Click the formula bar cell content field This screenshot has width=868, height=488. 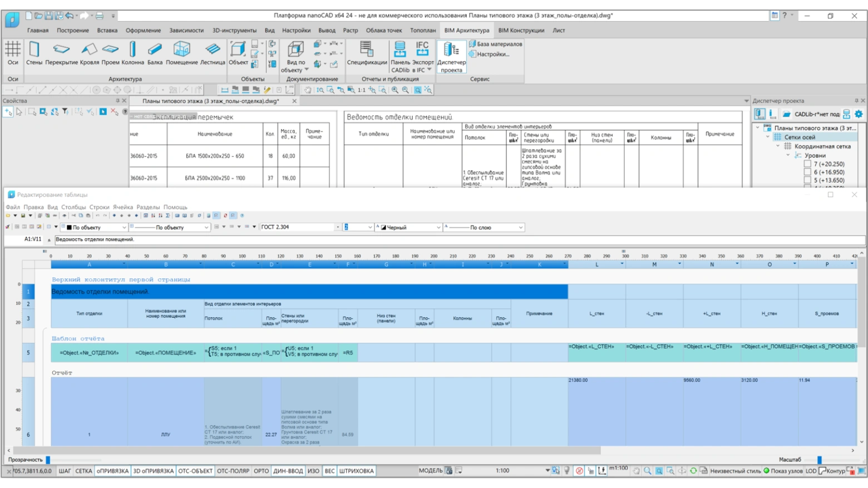460,239
